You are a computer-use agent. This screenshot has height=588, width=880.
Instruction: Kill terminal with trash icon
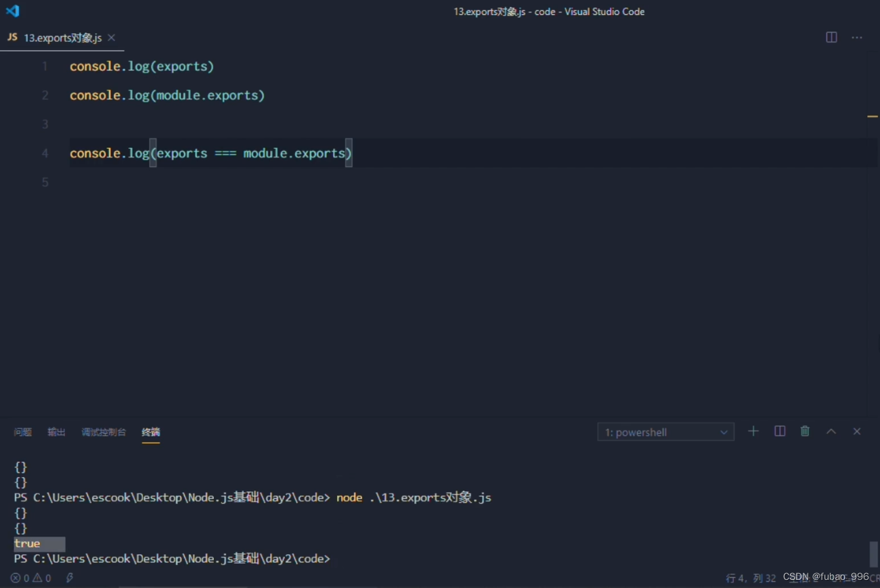[x=805, y=431]
